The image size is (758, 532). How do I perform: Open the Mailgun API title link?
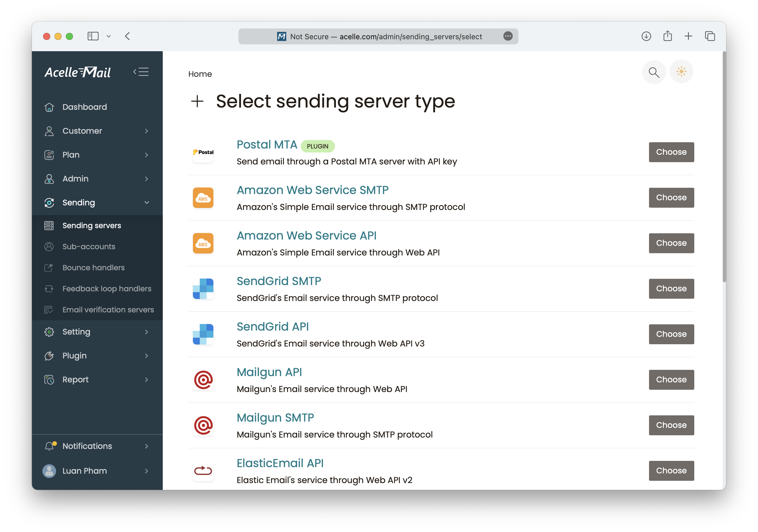coord(269,372)
